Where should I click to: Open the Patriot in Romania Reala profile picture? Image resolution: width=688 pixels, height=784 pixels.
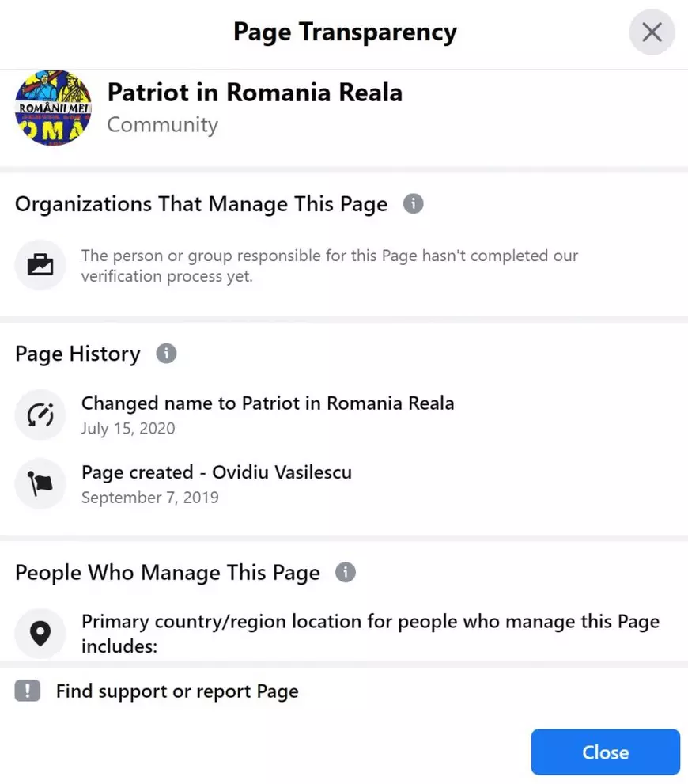(52, 108)
